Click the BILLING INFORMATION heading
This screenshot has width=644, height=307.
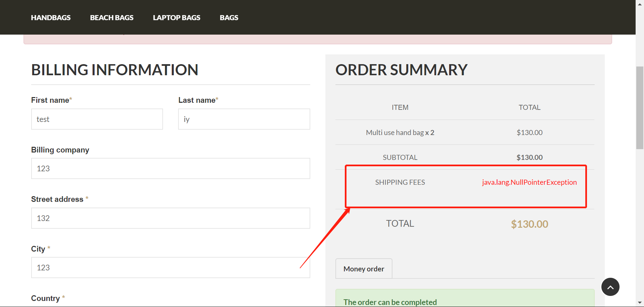click(115, 70)
